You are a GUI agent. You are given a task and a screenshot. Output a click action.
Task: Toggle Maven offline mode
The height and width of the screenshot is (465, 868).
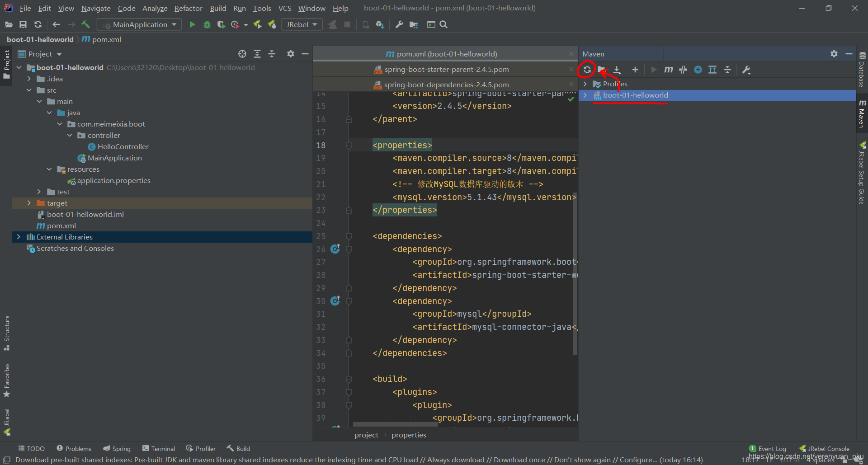click(683, 70)
